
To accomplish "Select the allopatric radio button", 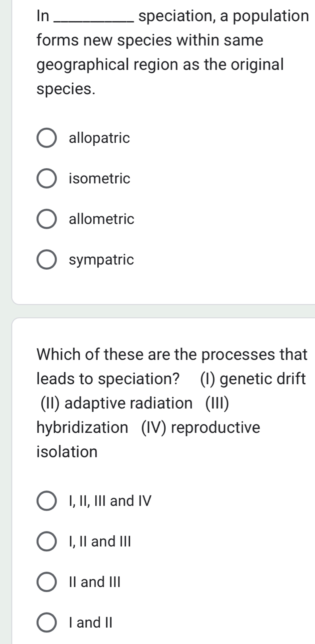I will click(46, 138).
